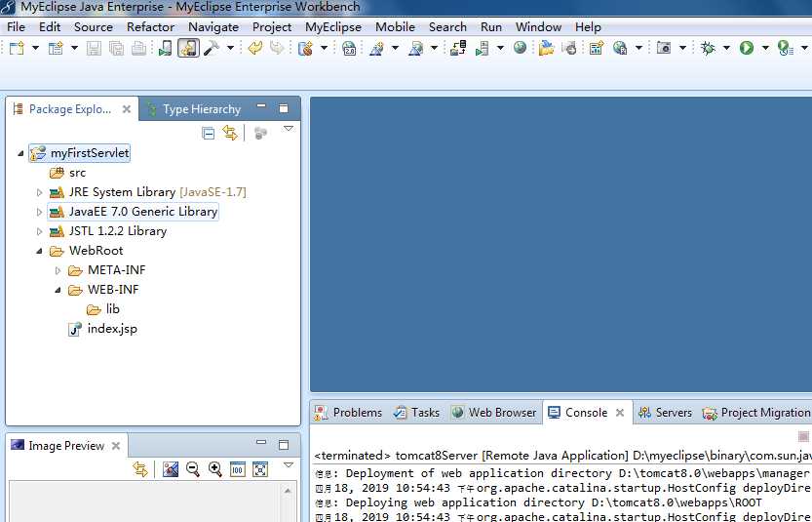Click Collapse All in Package Explorer
Screen dimensions: 812x522
(x=209, y=134)
